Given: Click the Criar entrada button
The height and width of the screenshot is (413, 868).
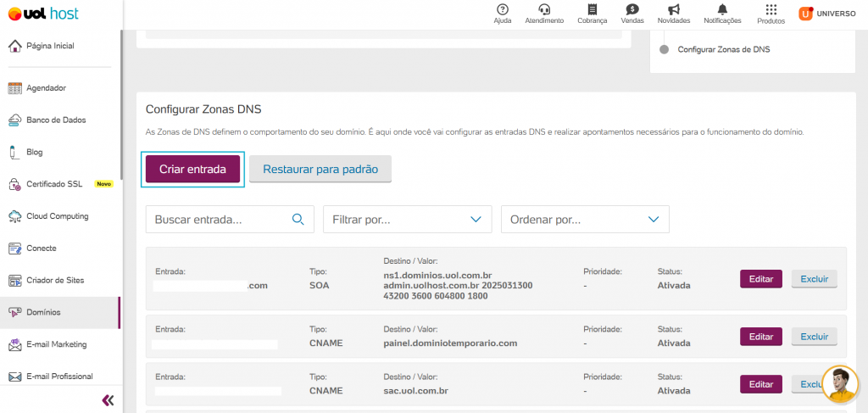Looking at the screenshot, I should point(192,169).
